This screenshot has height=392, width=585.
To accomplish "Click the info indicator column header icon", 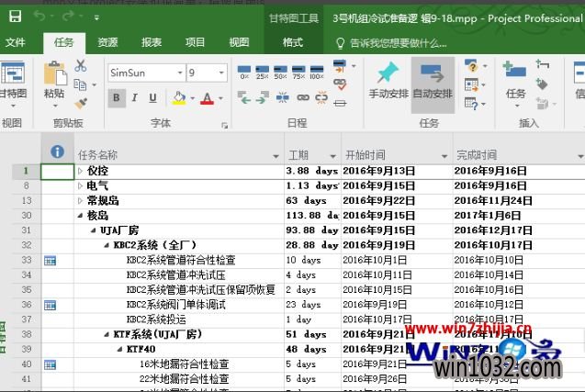I will [57, 152].
